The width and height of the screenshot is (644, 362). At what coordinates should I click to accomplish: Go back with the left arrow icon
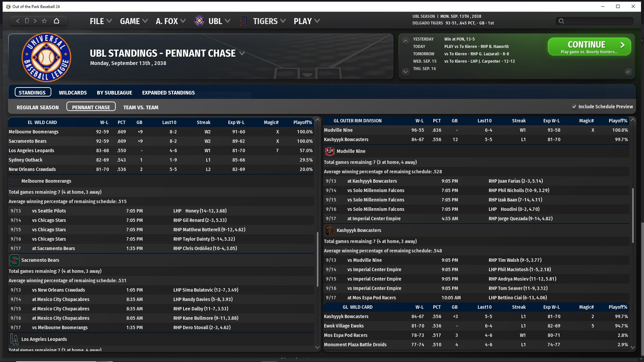tap(18, 21)
